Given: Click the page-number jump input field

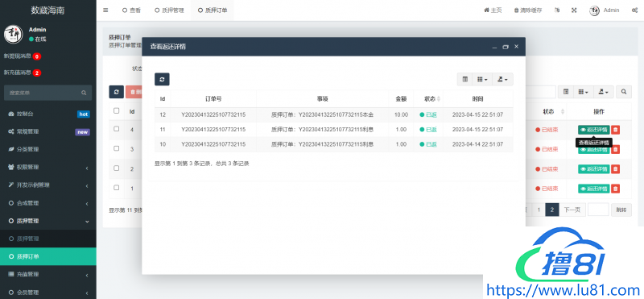Looking at the screenshot, I should tap(598, 210).
